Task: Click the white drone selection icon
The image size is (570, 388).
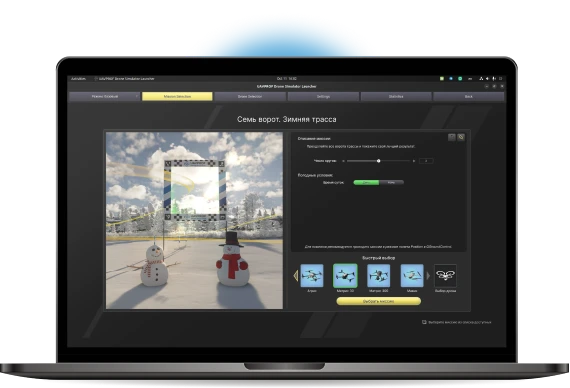Action: point(445,276)
